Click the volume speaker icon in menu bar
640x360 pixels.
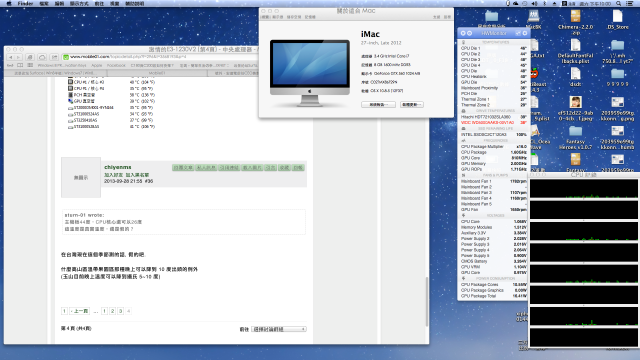(534, 3)
